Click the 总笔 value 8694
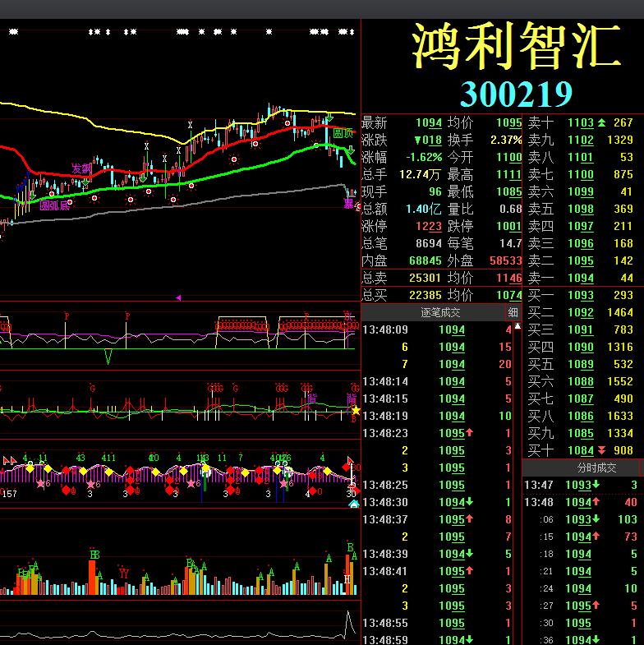The height and width of the screenshot is (645, 644). (x=429, y=243)
